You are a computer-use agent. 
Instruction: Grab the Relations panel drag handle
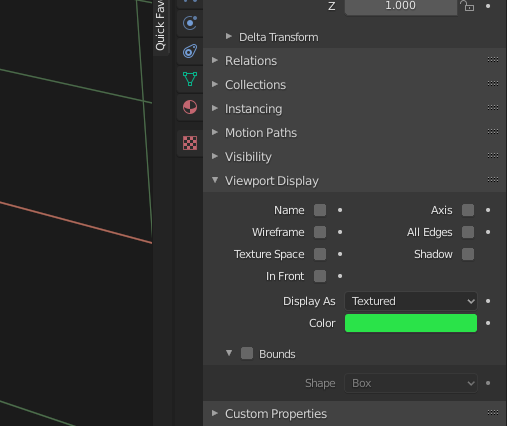pos(493,60)
